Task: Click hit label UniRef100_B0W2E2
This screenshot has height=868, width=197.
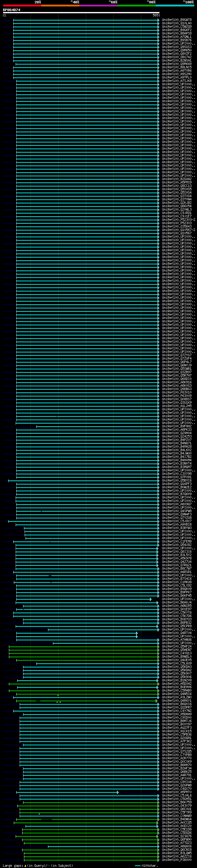Action: click(176, 487)
